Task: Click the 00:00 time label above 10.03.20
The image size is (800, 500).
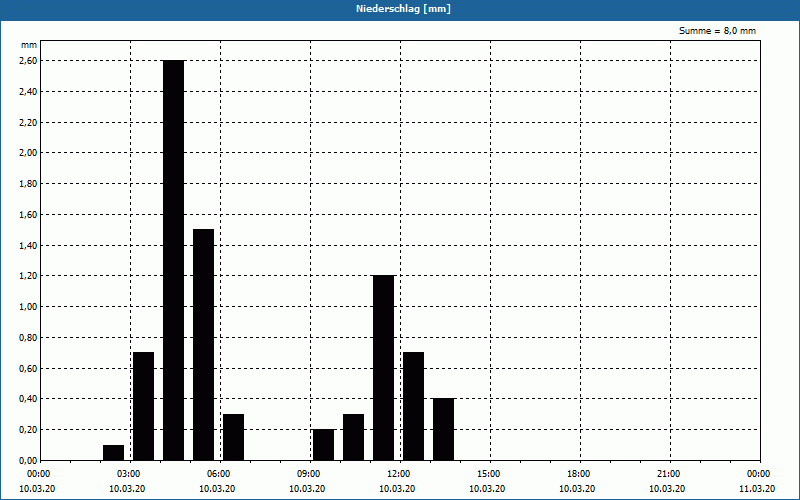Action: coord(38,474)
